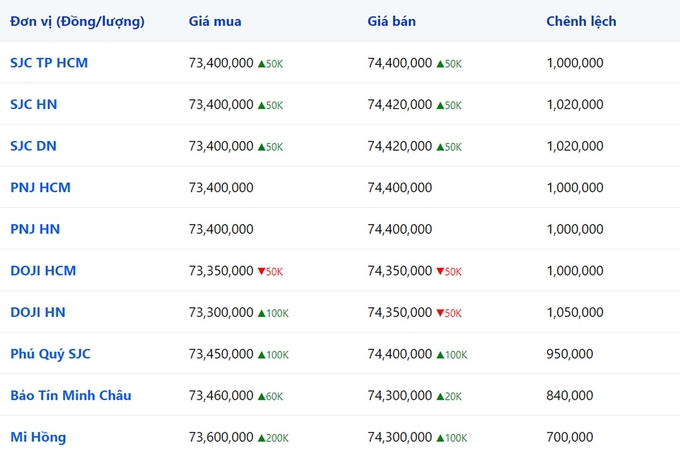Click the Giá bán column header

tap(392, 21)
